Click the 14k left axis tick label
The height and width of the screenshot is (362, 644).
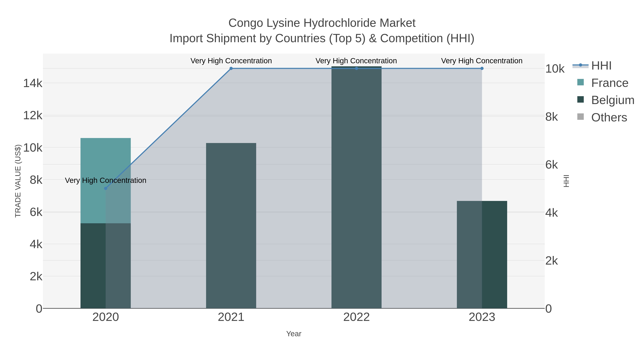click(33, 83)
